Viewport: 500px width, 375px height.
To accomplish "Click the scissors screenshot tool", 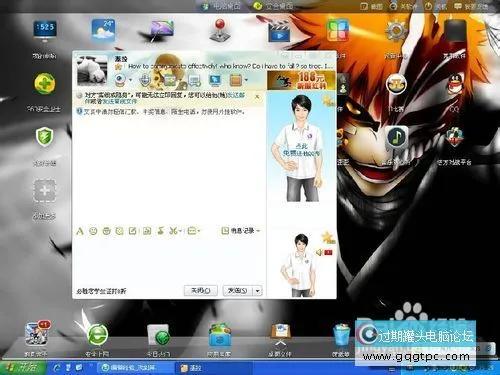I will [173, 231].
